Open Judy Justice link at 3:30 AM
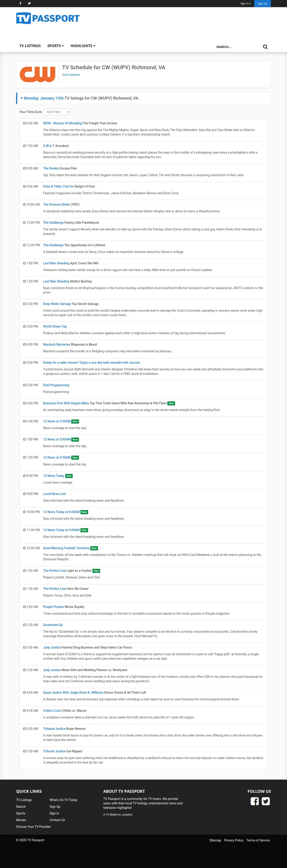The height and width of the screenshot is (868, 287). [x=52, y=670]
